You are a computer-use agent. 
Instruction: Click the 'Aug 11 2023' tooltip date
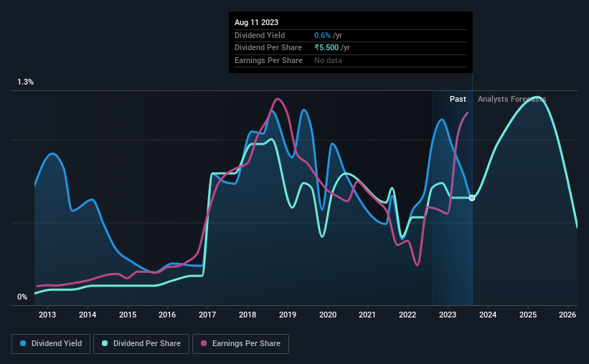coord(257,22)
